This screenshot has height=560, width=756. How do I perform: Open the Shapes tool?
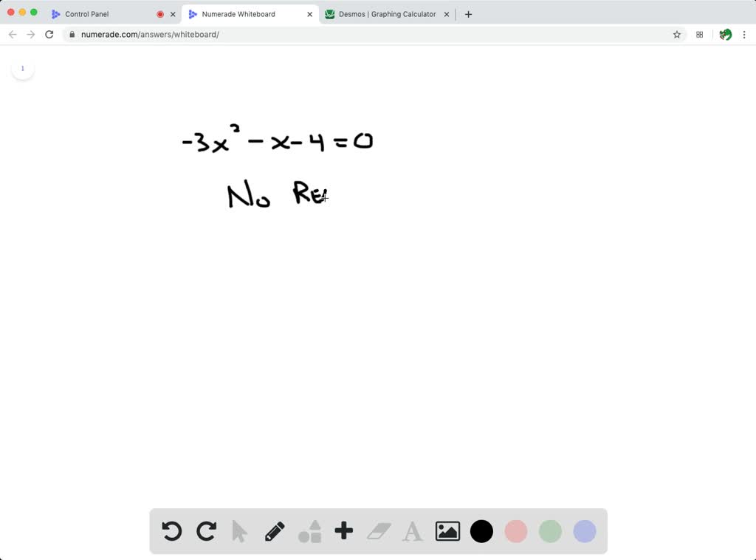[309, 531]
